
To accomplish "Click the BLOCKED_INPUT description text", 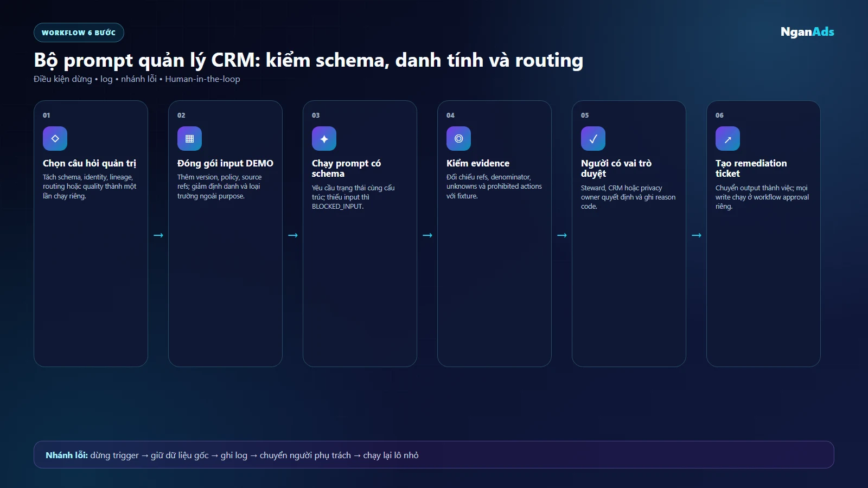I will click(x=353, y=197).
